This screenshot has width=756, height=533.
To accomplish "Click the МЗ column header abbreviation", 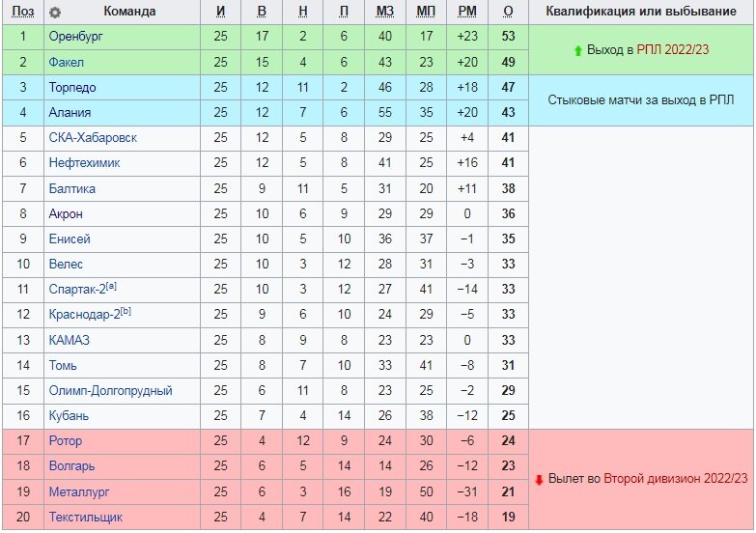I will (384, 12).
